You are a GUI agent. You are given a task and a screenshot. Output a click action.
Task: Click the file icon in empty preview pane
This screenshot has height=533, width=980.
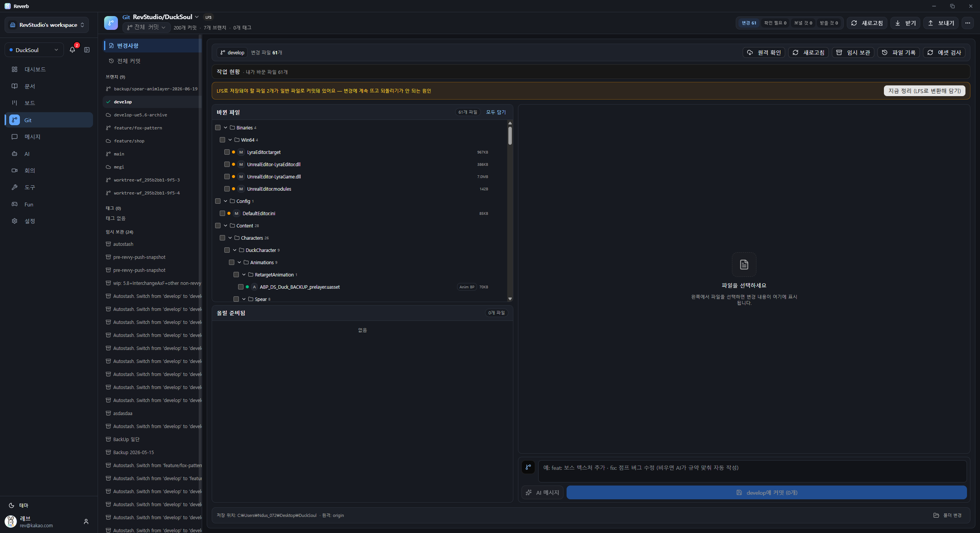point(744,265)
